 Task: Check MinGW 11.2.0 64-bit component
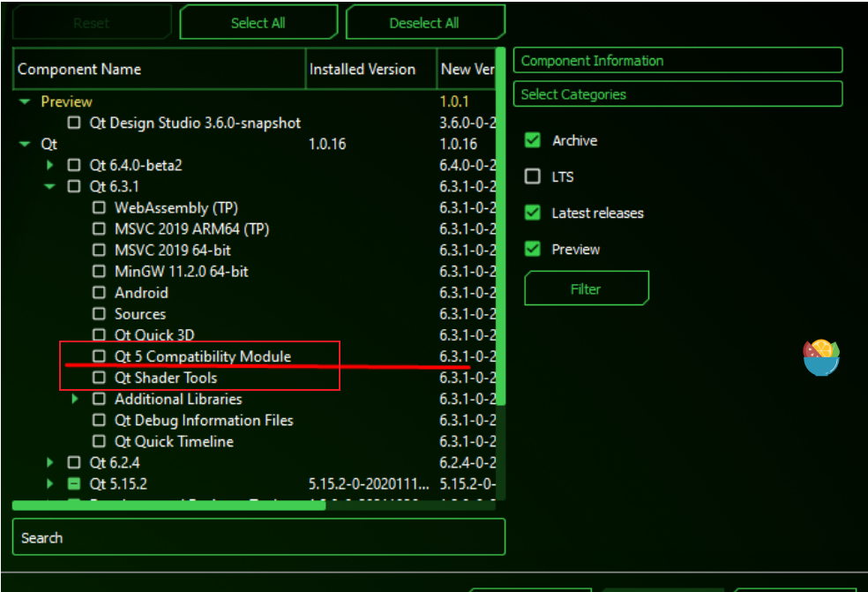(x=99, y=272)
